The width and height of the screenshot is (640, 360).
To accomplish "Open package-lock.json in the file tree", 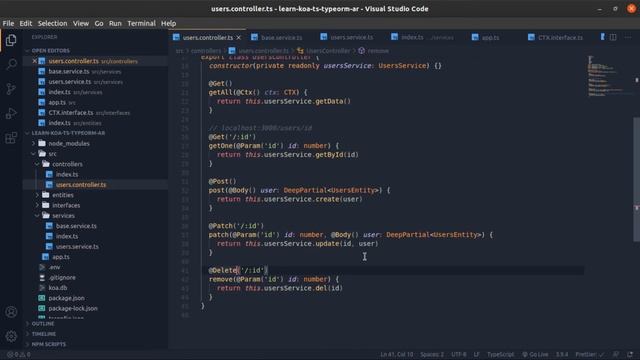I will click(x=73, y=308).
